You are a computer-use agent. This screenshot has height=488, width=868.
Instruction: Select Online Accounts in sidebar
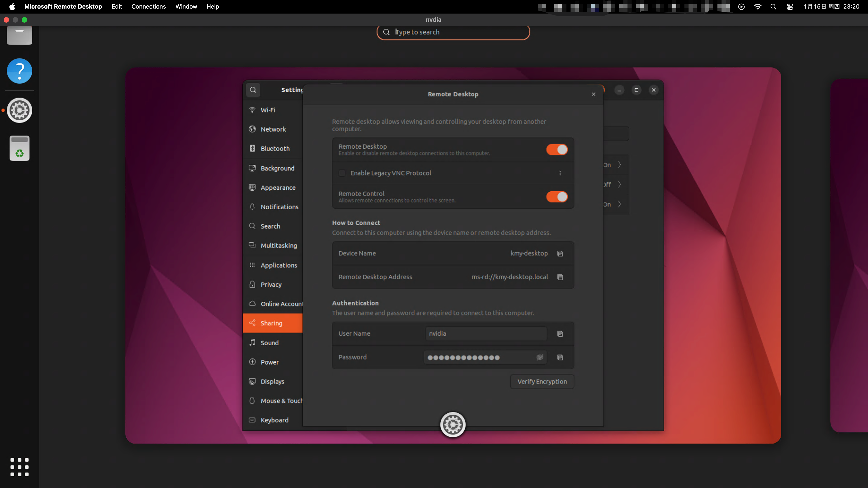tap(273, 304)
